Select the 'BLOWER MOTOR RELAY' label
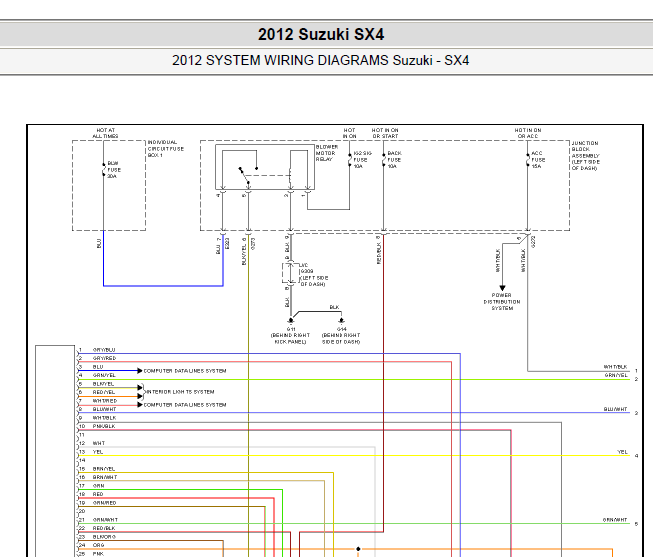The width and height of the screenshot is (653, 557). pos(327,153)
